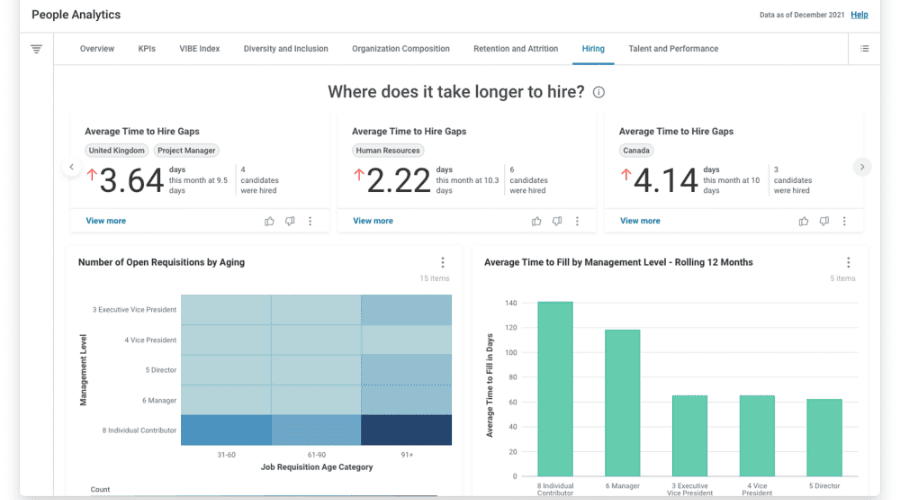Click the 5 Director bar
This screenshot has height=500, width=900.
click(x=824, y=437)
